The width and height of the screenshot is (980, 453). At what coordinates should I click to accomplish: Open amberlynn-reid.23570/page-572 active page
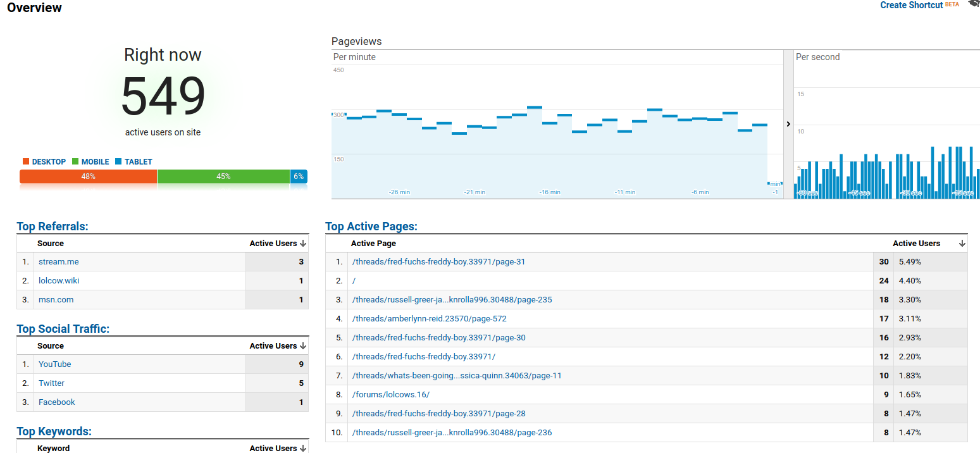(429, 319)
